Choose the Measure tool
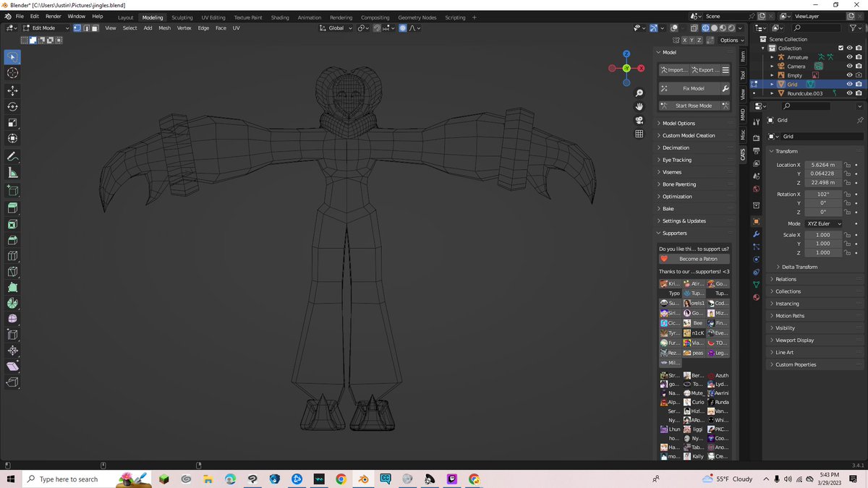 (12, 173)
